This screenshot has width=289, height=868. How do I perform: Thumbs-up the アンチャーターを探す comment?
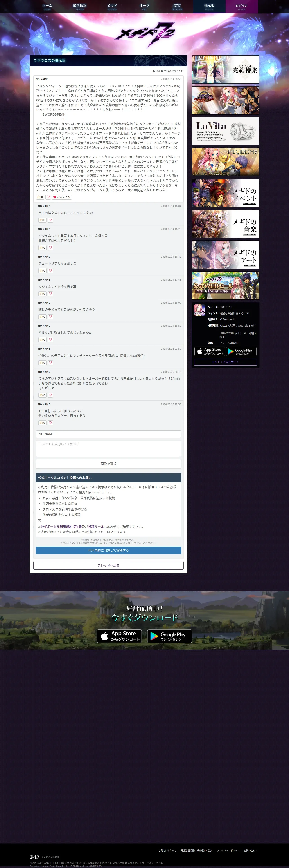coord(43,363)
